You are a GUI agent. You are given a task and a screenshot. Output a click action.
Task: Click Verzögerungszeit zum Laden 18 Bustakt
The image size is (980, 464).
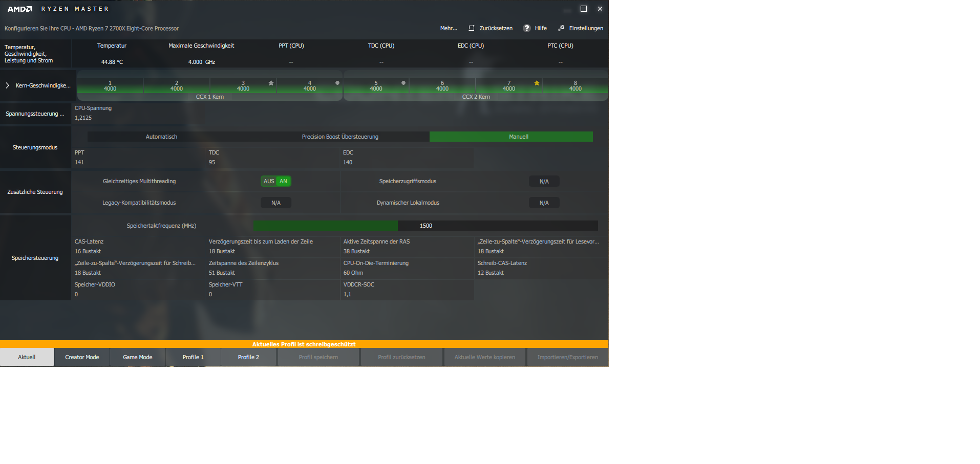pyautogui.click(x=222, y=251)
